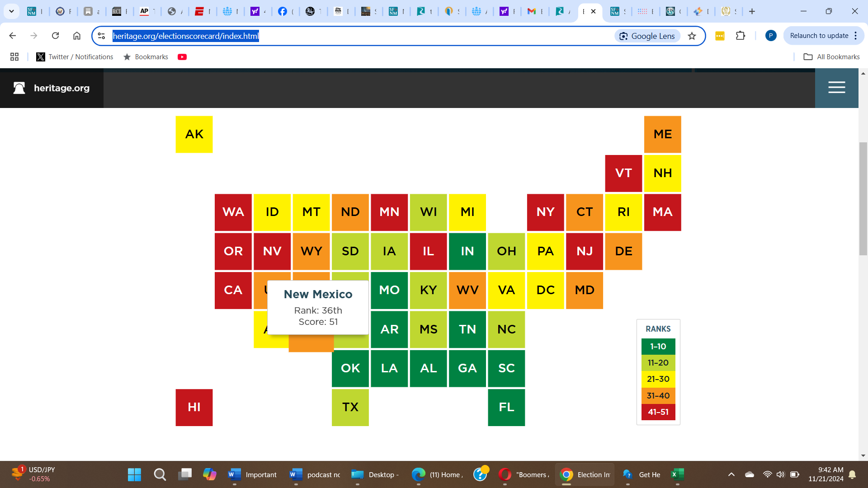Image resolution: width=868 pixels, height=488 pixels.
Task: Click the heritage.org logo link
Action: point(52,88)
